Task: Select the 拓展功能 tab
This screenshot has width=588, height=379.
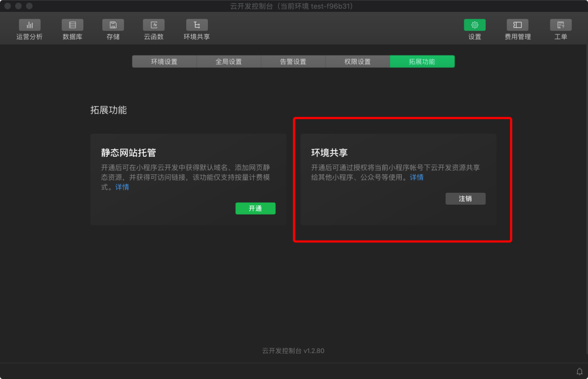Action: 422,62
